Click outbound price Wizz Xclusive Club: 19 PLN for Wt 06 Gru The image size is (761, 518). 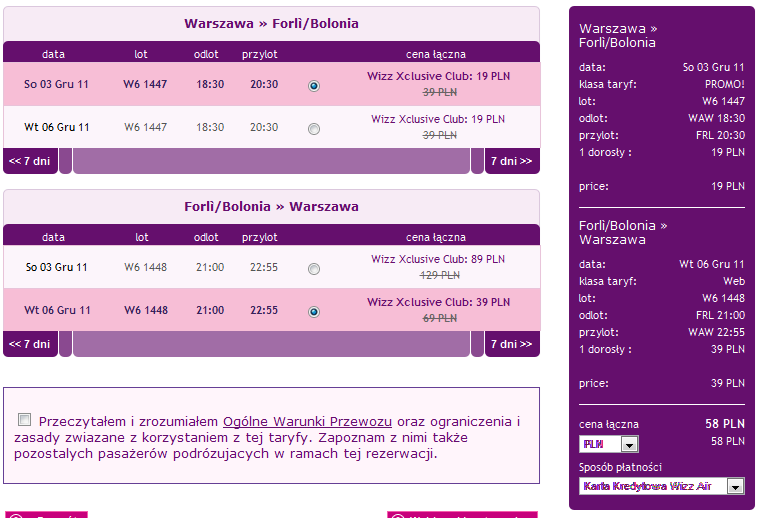pyautogui.click(x=438, y=119)
